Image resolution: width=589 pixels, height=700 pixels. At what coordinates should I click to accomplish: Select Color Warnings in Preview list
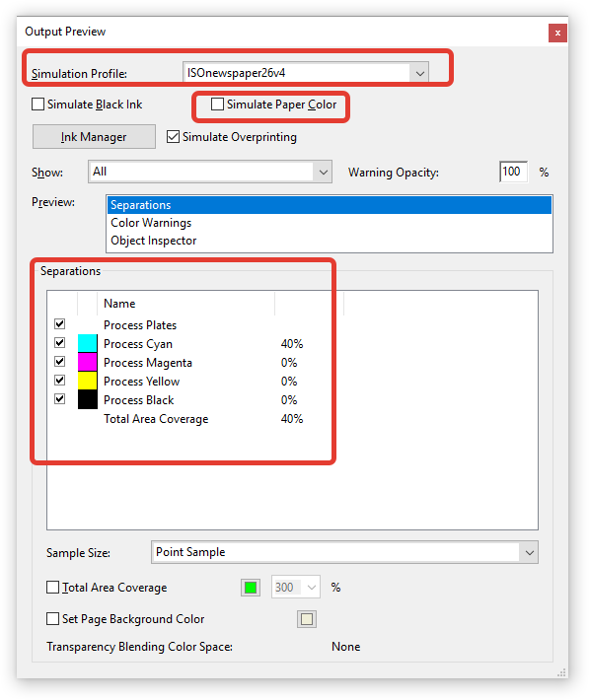(329, 223)
